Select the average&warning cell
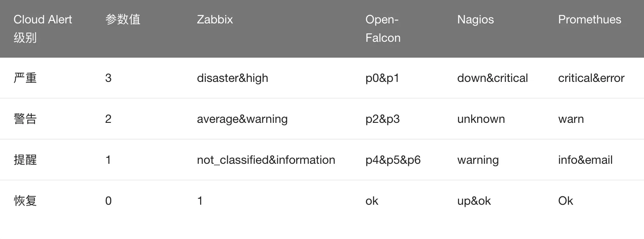Image resolution: width=644 pixels, height=239 pixels. coord(242,119)
